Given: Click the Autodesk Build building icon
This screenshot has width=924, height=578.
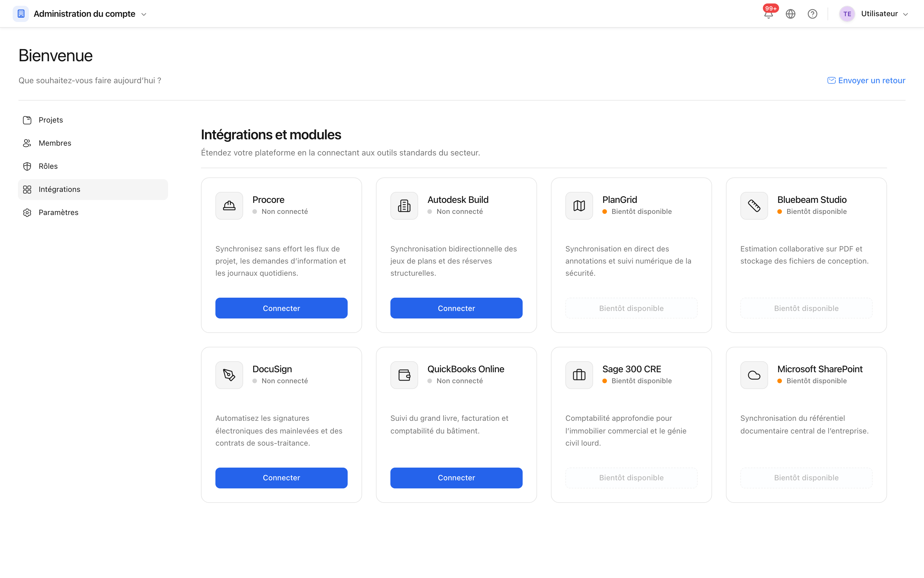Looking at the screenshot, I should (x=404, y=206).
